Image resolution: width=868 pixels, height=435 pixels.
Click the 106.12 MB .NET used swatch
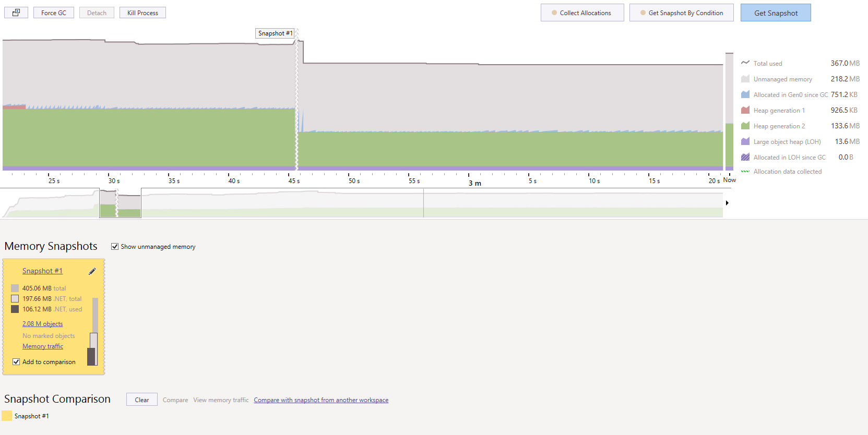pyautogui.click(x=15, y=309)
